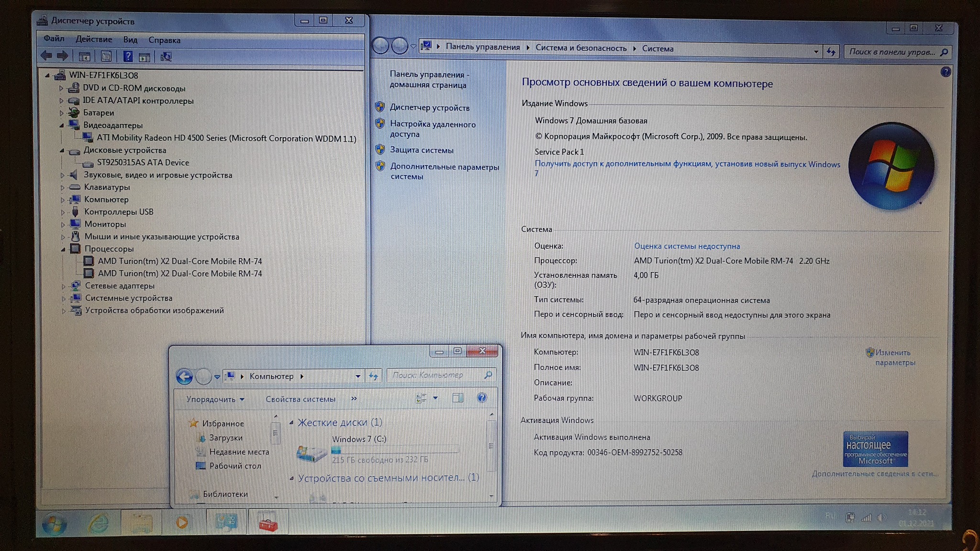Viewport: 980px width, 551px height.
Task: Open the Файл menu
Action: pos(54,38)
